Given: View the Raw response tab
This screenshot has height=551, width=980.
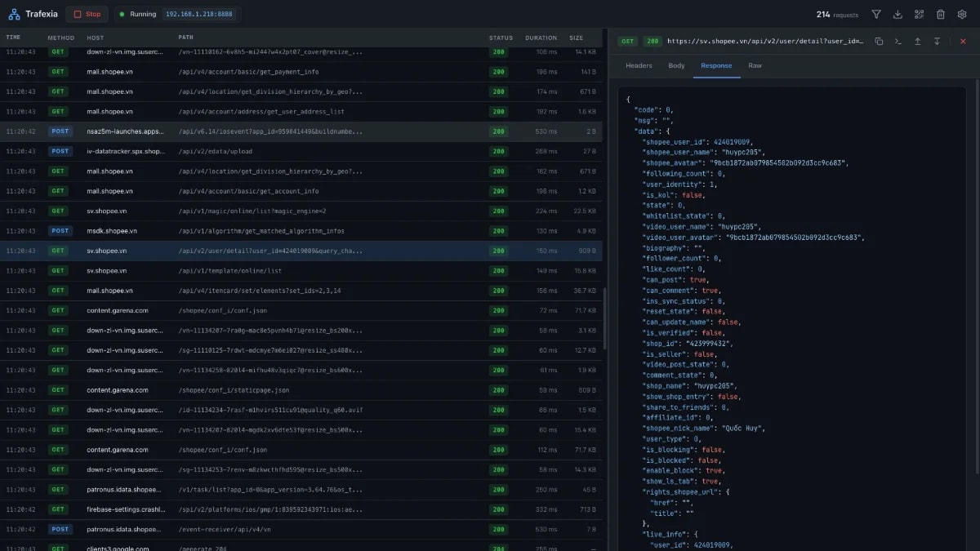Looking at the screenshot, I should 755,65.
